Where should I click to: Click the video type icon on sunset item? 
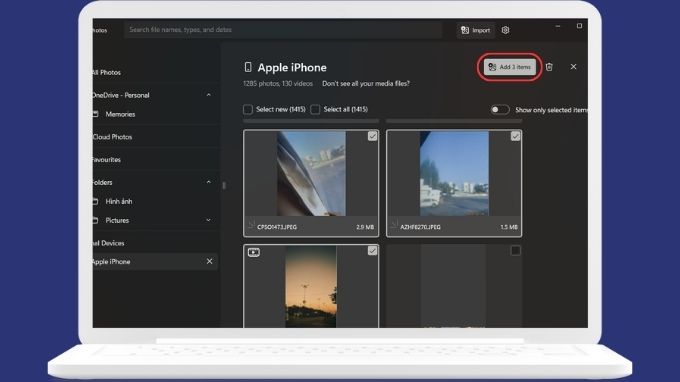click(254, 252)
